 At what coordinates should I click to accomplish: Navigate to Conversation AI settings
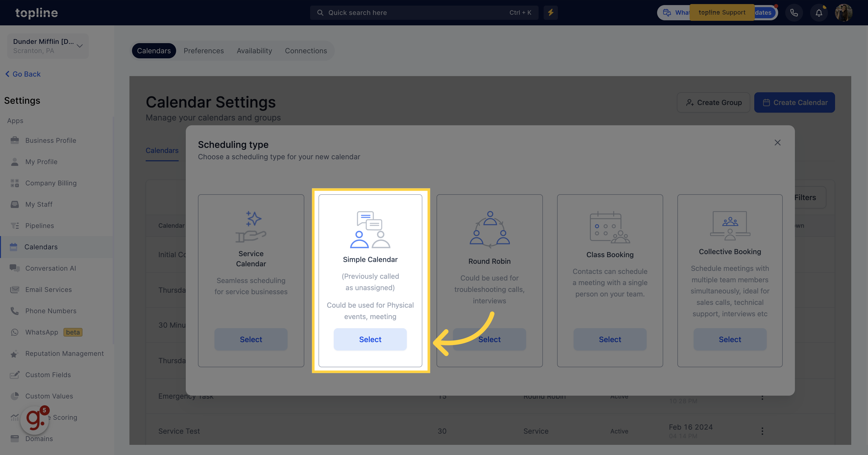point(51,268)
